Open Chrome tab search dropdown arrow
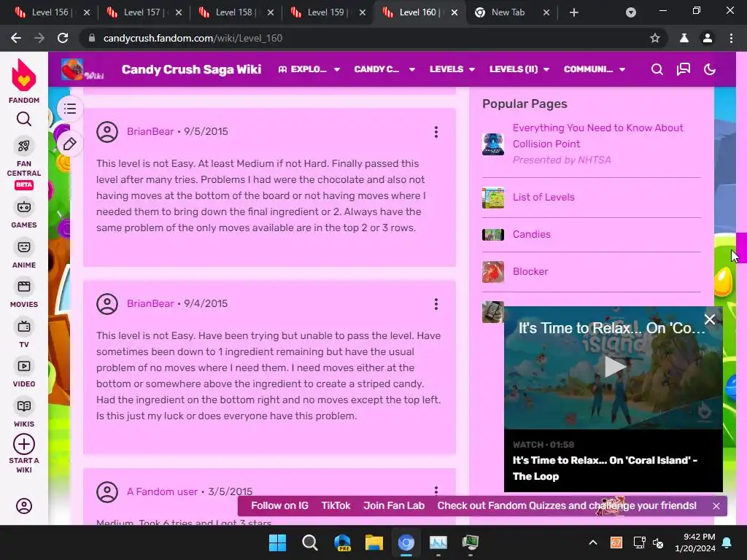 631,12
